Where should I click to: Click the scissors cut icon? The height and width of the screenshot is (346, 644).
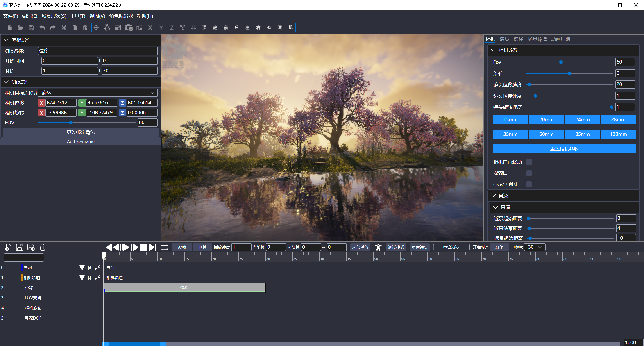(64, 27)
